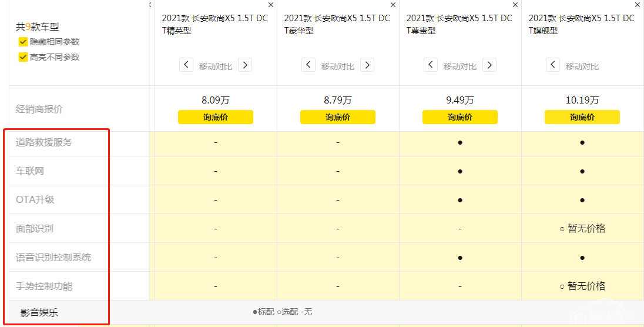
Task: Click 移动对比 label under 旗舰型
Action: tap(582, 66)
